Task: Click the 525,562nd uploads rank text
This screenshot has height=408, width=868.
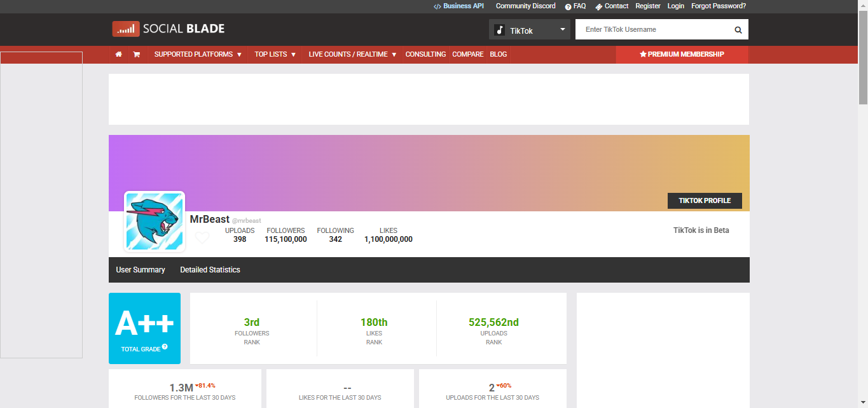Action: (493, 322)
